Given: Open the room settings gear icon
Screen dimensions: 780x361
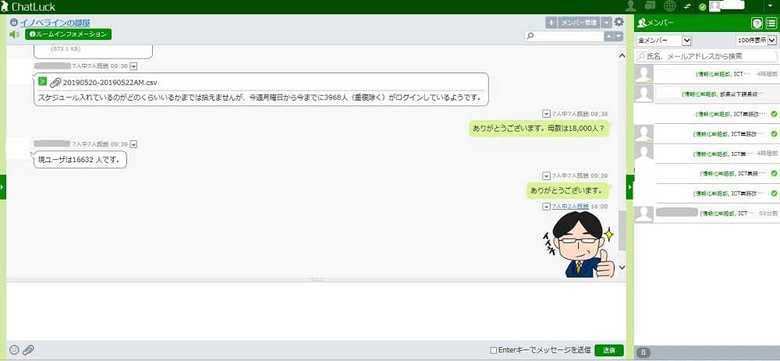Looking at the screenshot, I should pos(619,22).
